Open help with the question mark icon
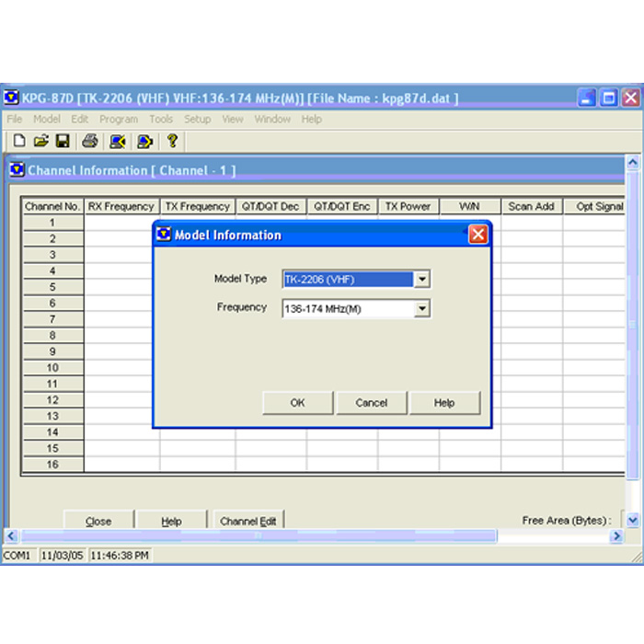 [173, 141]
